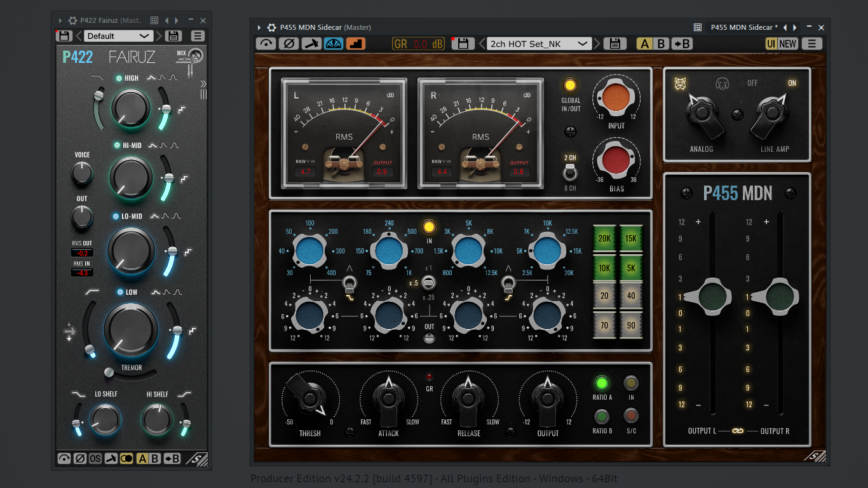Flip the 2 CH / 8 CH switch
The width and height of the screenshot is (868, 488).
(570, 172)
